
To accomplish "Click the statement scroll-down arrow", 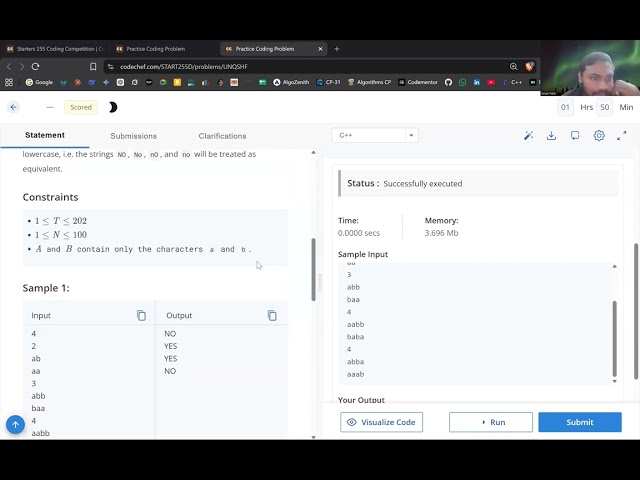I will (313, 437).
